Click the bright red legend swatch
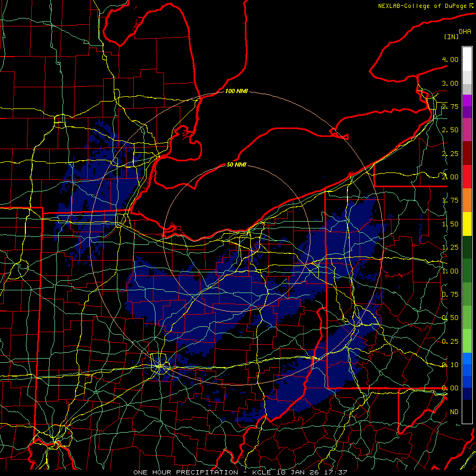This screenshot has height=476, width=476. [x=467, y=177]
